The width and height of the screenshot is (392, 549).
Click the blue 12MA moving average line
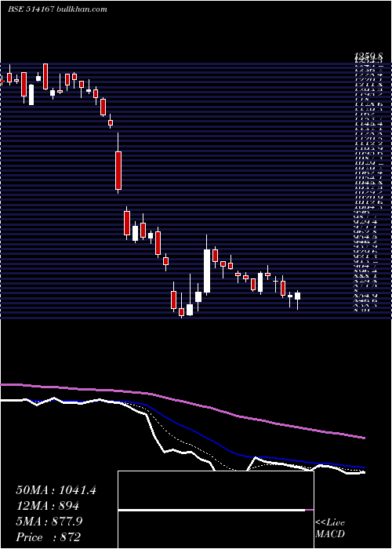[196, 431]
